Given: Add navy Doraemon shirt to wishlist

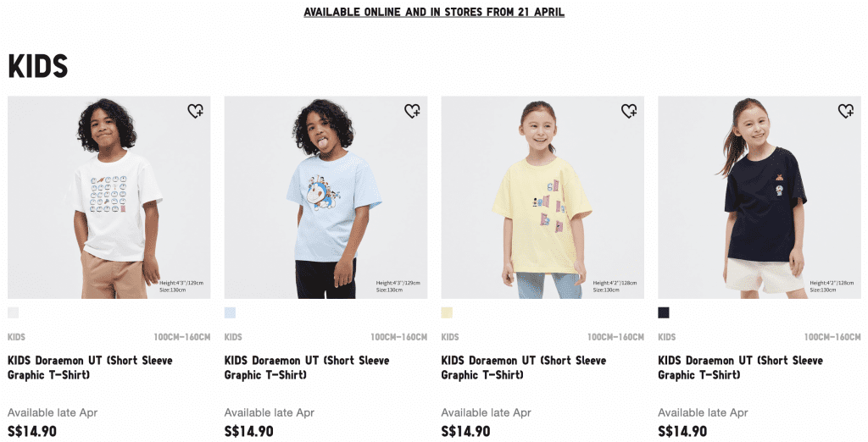Looking at the screenshot, I should click(846, 111).
